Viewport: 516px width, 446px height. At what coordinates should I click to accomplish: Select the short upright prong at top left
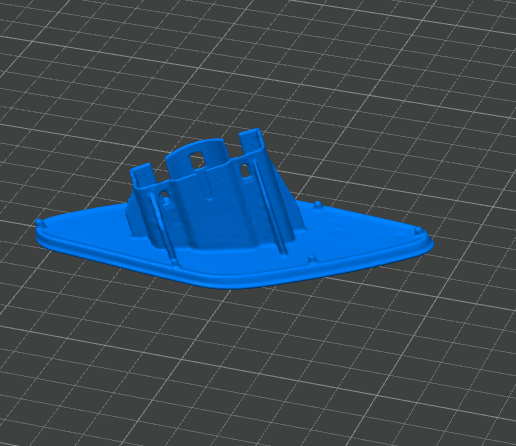coord(143,176)
